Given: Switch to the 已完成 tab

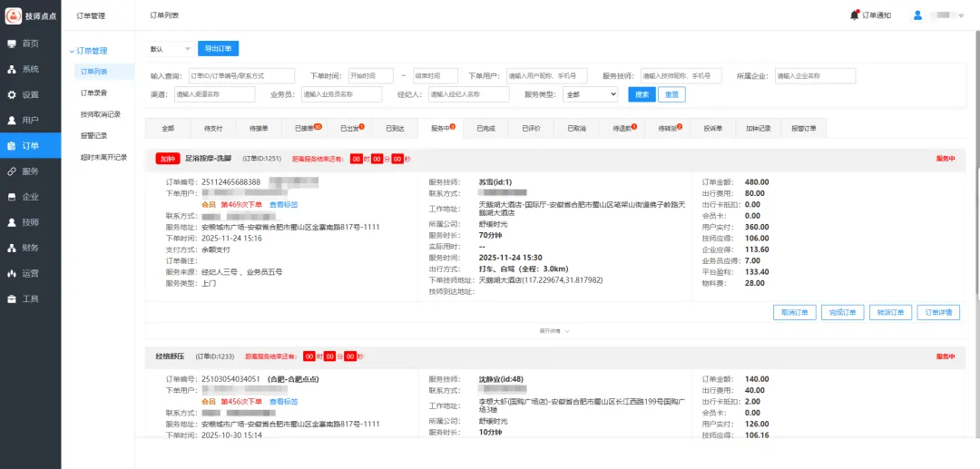Looking at the screenshot, I should tap(485, 129).
